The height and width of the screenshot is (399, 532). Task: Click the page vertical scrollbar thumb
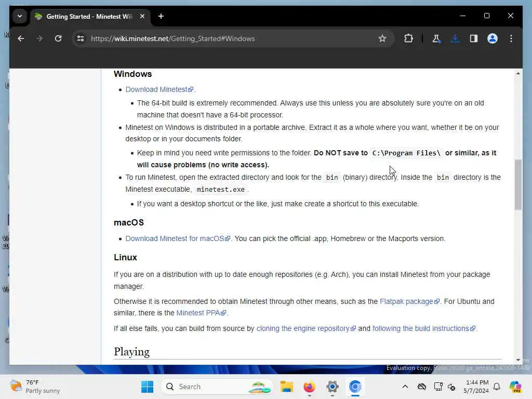(518, 184)
